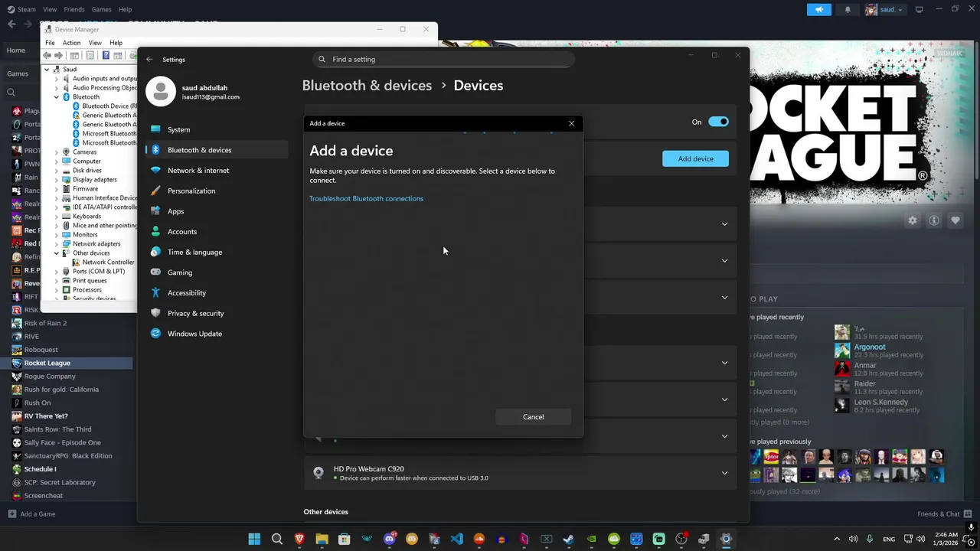Collapse Other devices in Device Manager

pos(56,253)
